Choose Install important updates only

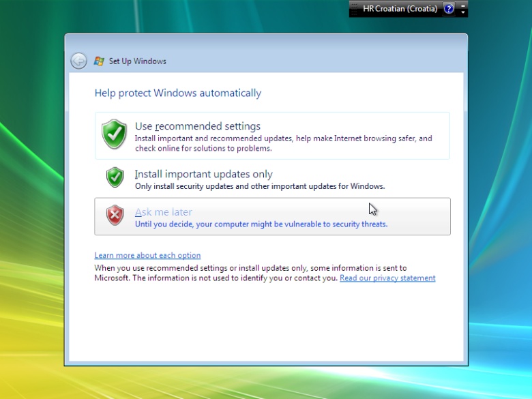pyautogui.click(x=272, y=179)
